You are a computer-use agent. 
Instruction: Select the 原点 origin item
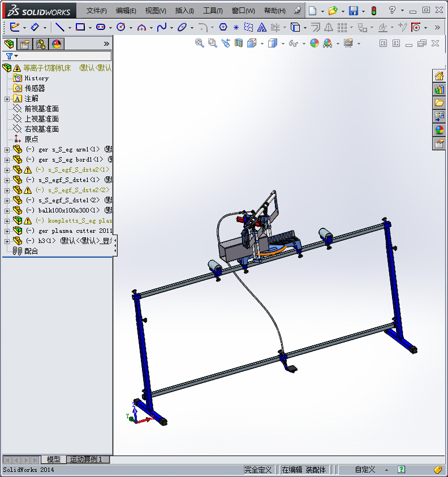click(x=31, y=140)
